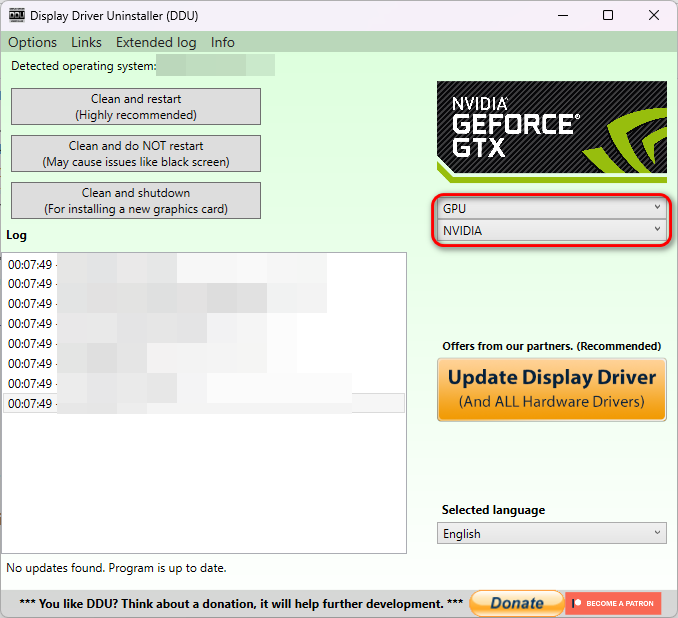Click the NVIDIA GeForce GTX logo image
The image size is (678, 618).
pyautogui.click(x=551, y=131)
